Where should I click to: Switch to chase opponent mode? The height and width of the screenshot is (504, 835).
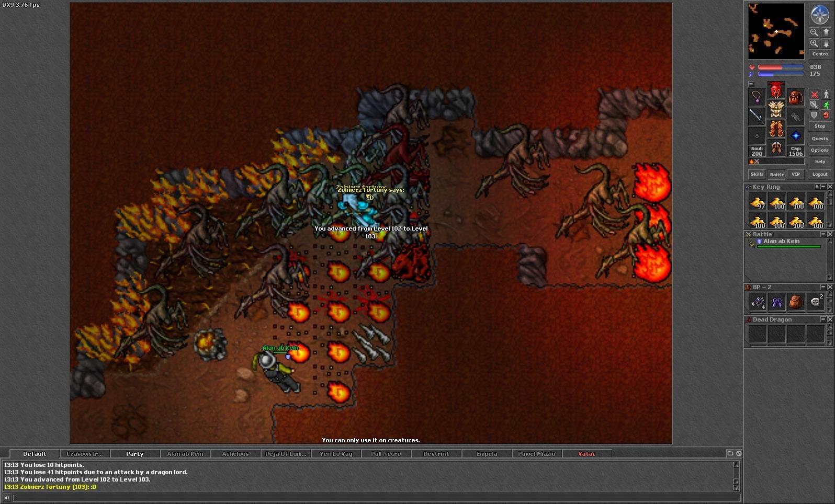(x=826, y=105)
